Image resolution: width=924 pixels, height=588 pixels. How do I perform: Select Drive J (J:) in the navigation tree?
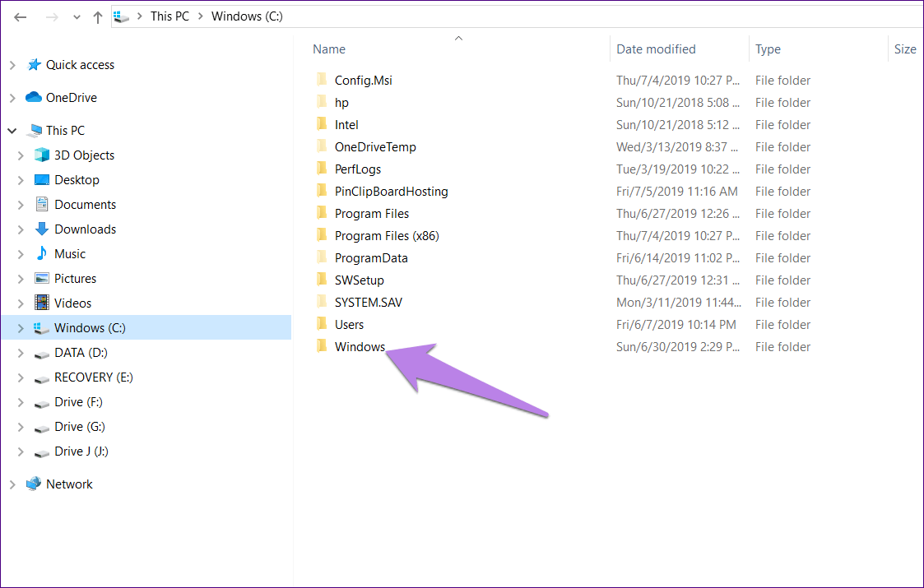(x=81, y=451)
